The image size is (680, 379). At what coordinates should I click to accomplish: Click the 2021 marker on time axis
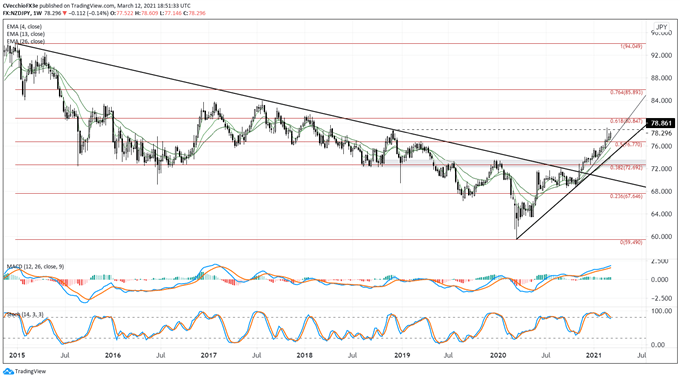(593, 356)
